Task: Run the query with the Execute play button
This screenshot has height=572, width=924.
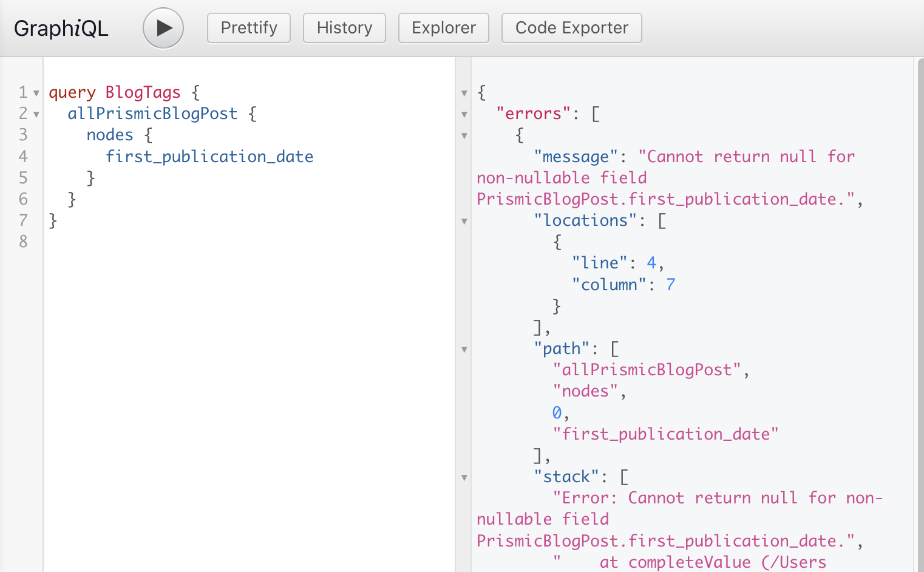Action: (x=163, y=28)
